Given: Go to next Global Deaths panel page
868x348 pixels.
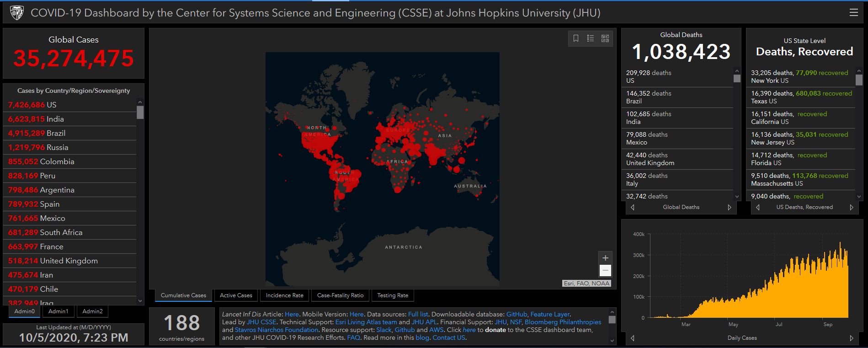Looking at the screenshot, I should [x=730, y=207].
